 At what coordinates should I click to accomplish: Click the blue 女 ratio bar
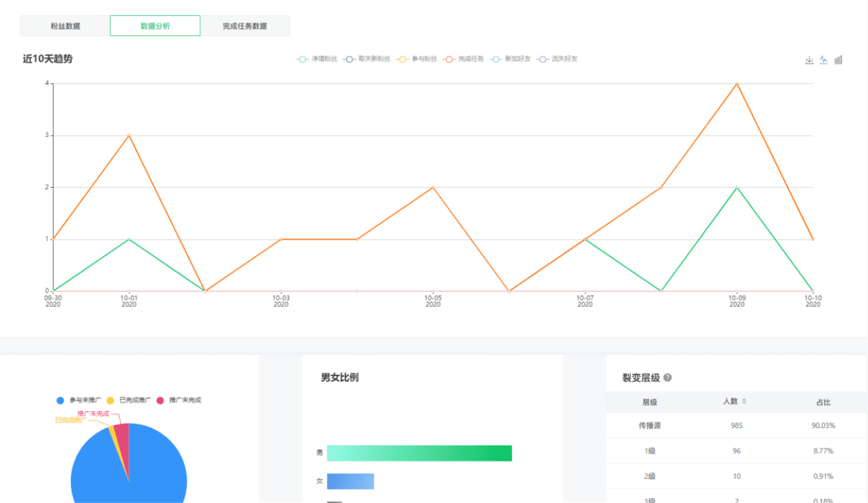(350, 481)
